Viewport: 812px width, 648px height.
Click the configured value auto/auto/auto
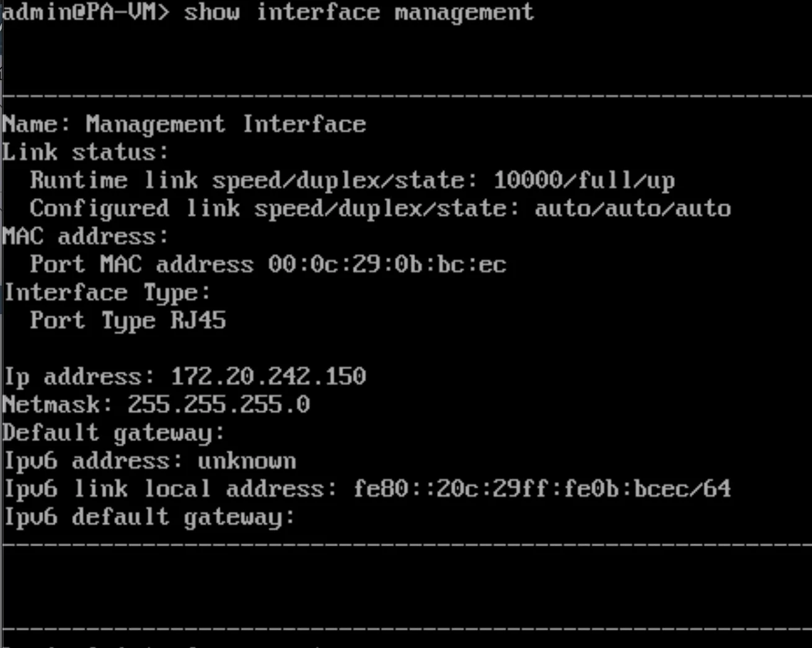tap(632, 208)
